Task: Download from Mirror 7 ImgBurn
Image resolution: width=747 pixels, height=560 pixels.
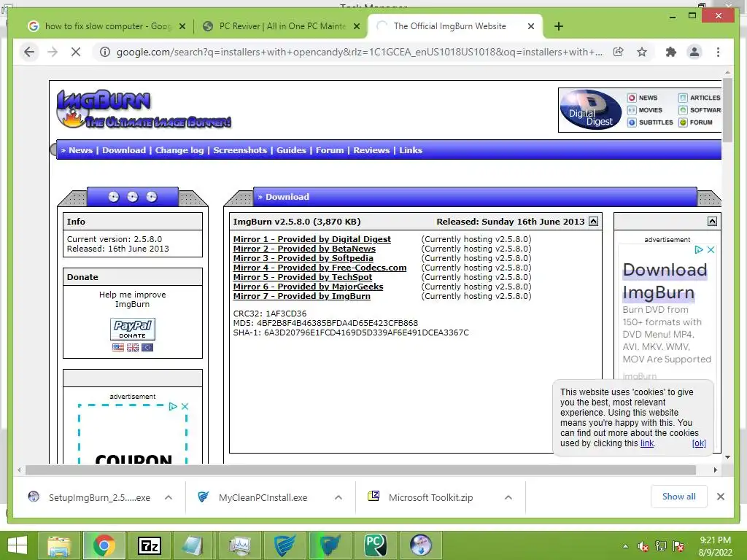Action: (x=301, y=296)
